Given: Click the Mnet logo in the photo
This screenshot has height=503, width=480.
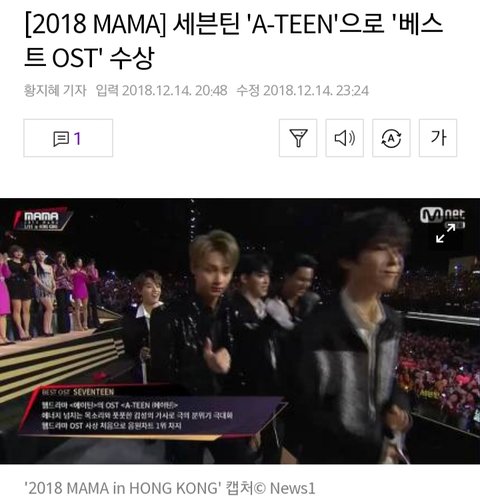Looking at the screenshot, I should pyautogui.click(x=442, y=215).
